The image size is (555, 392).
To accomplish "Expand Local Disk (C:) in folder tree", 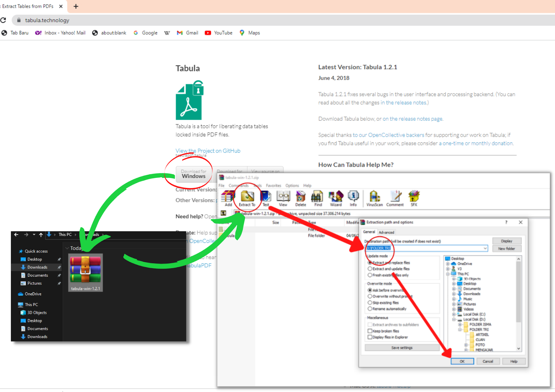I will (x=454, y=314).
